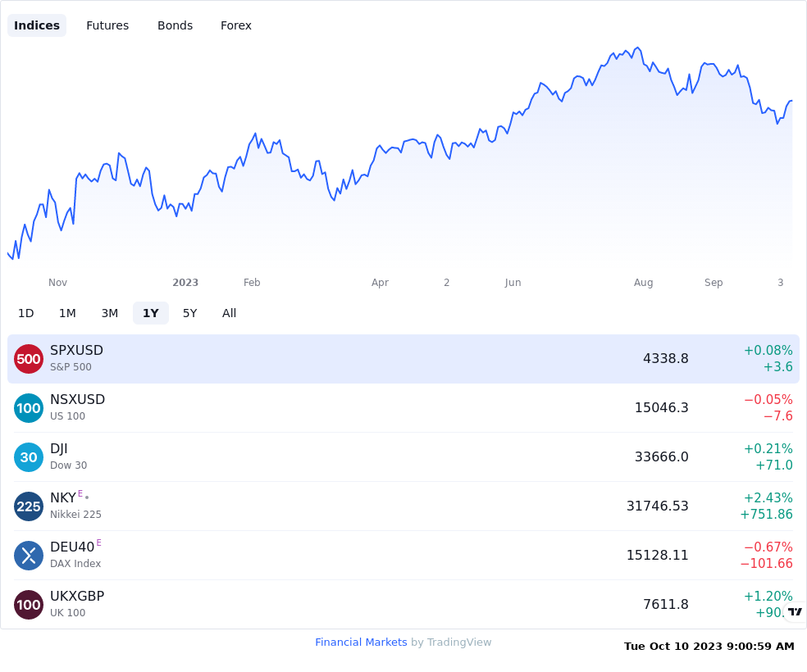Viewport: 807px width, 672px height.
Task: Show the All time range
Action: click(229, 313)
